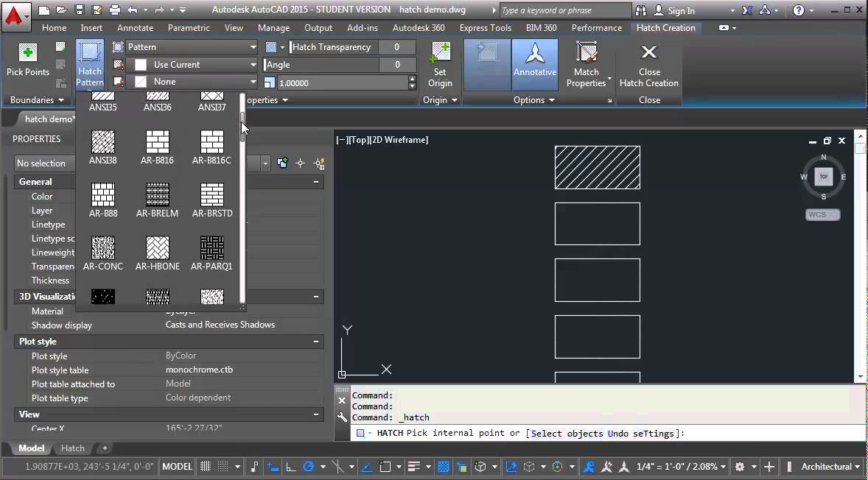Click the pattern gallery scrollbar thumb
Viewport: 868px width, 480px height.
[x=242, y=126]
